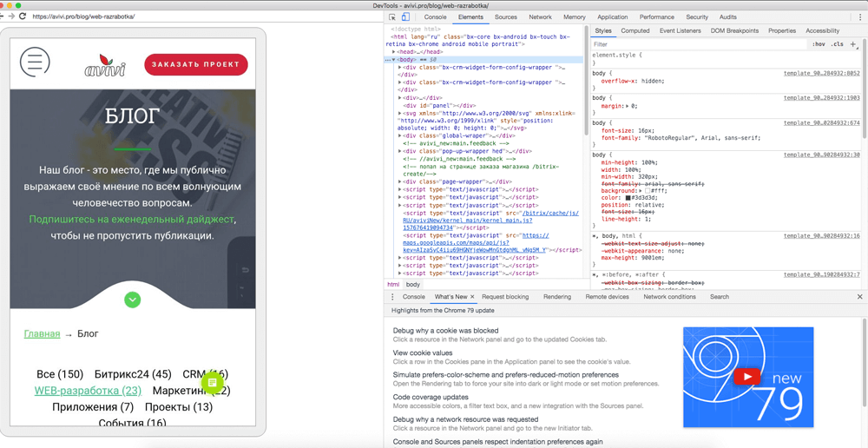Switch to the Security tab
This screenshot has height=448, width=868.
[x=697, y=17]
